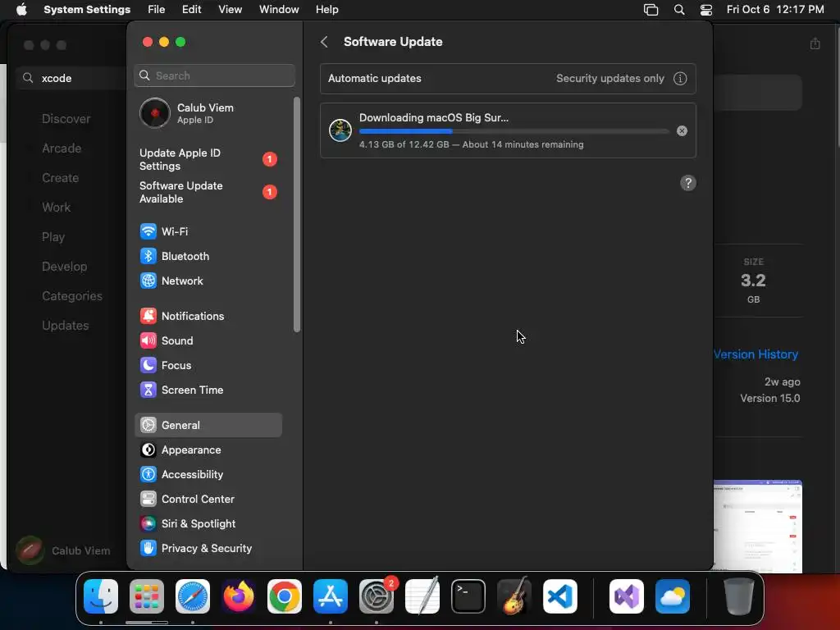Image resolution: width=840 pixels, height=630 pixels.
Task: Click the App Store share icon
Action: click(815, 43)
